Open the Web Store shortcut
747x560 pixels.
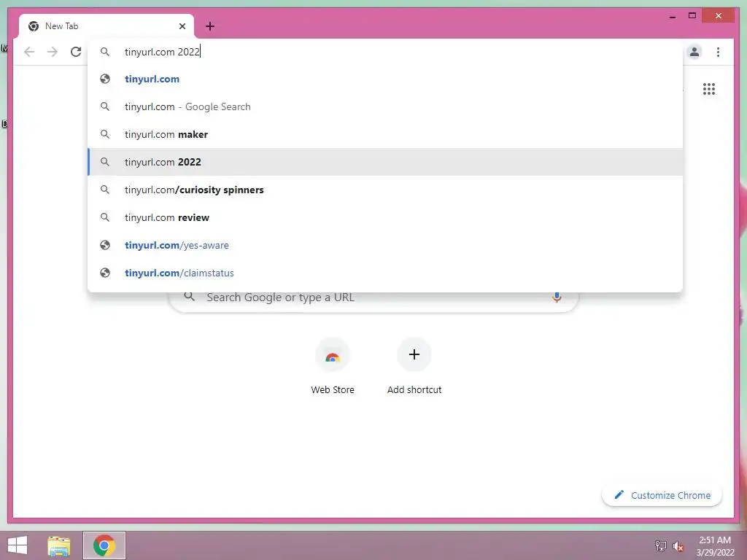[333, 367]
